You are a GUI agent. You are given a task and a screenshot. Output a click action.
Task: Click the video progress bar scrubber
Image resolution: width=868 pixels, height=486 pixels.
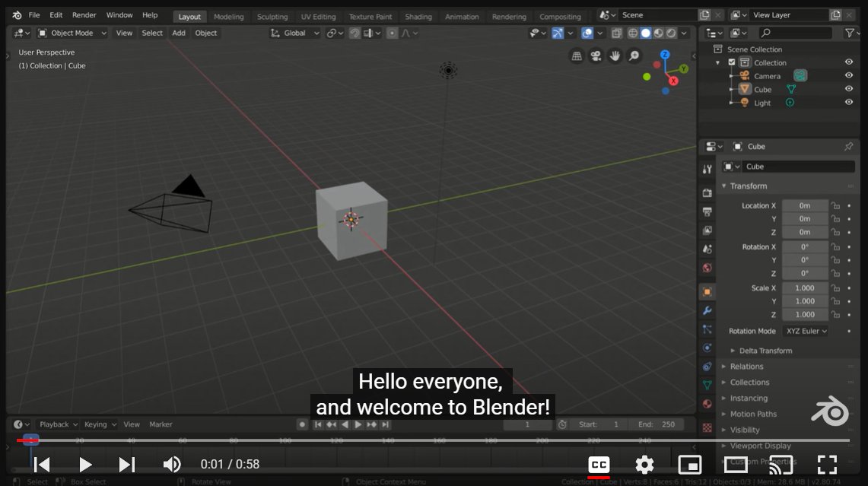(x=30, y=440)
